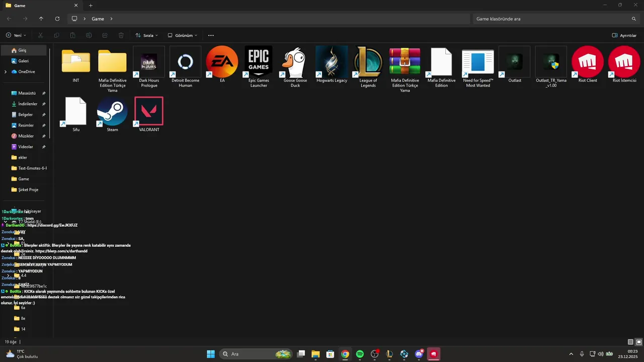The width and height of the screenshot is (644, 362).
Task: Open the Sırala sort dropdown
Action: pyautogui.click(x=146, y=35)
